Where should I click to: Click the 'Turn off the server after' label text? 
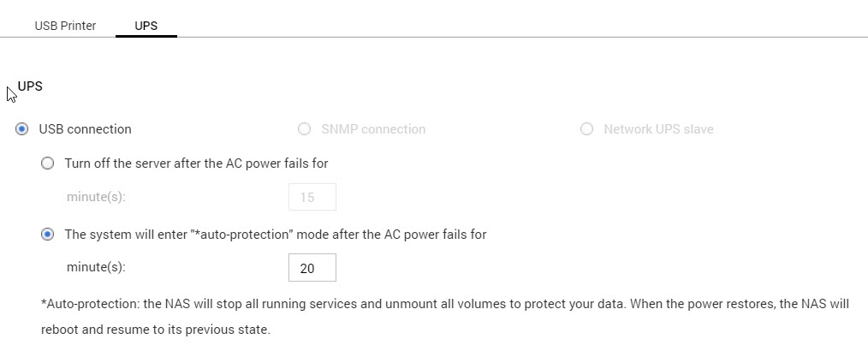[x=196, y=163]
